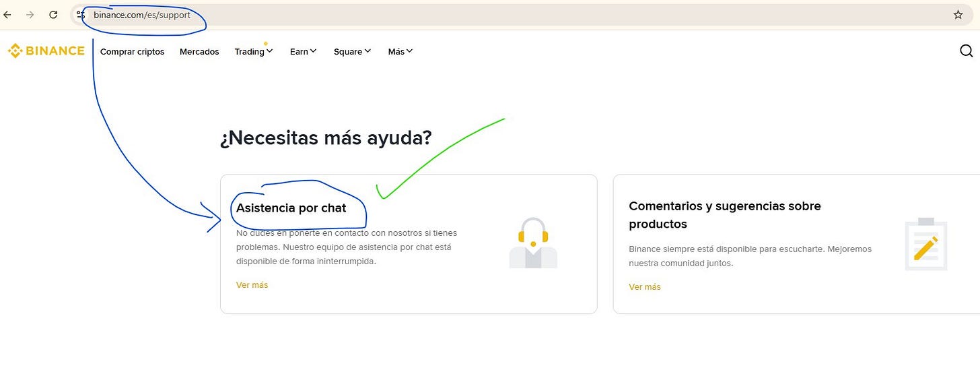Open the search magnifier icon
The width and height of the screenshot is (980, 370).
tap(966, 51)
